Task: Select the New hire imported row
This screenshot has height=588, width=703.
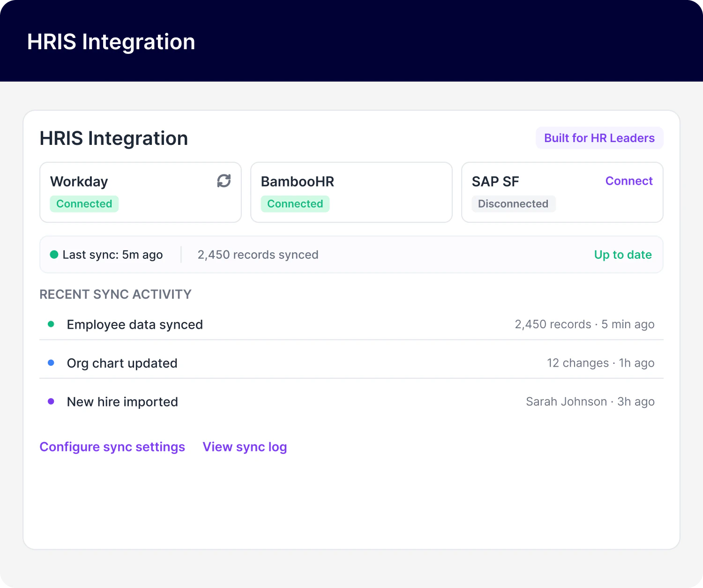Action: [x=351, y=402]
